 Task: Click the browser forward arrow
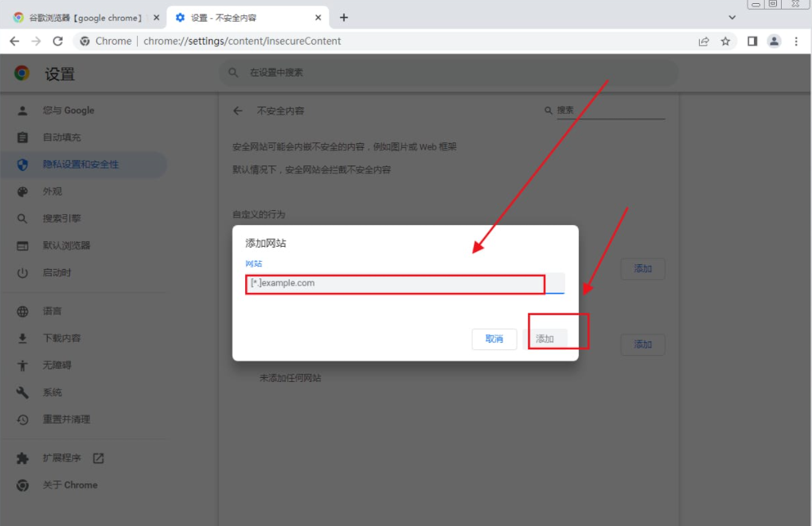(x=36, y=41)
